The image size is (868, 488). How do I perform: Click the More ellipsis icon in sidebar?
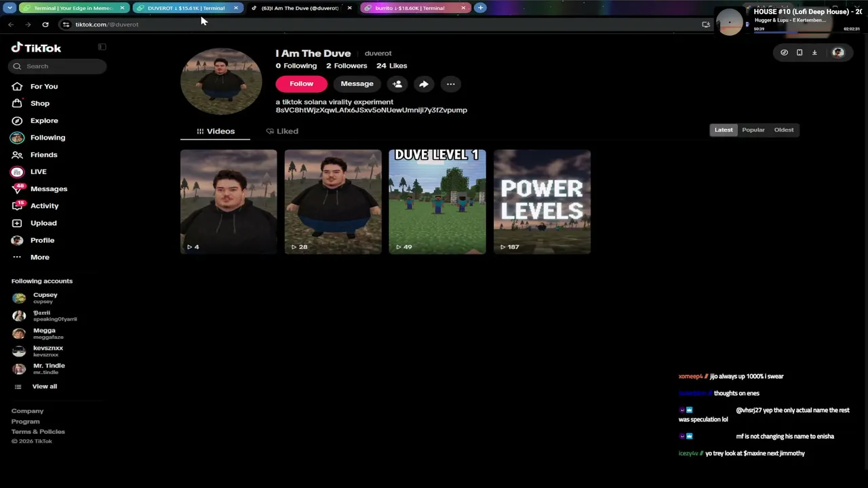17,258
